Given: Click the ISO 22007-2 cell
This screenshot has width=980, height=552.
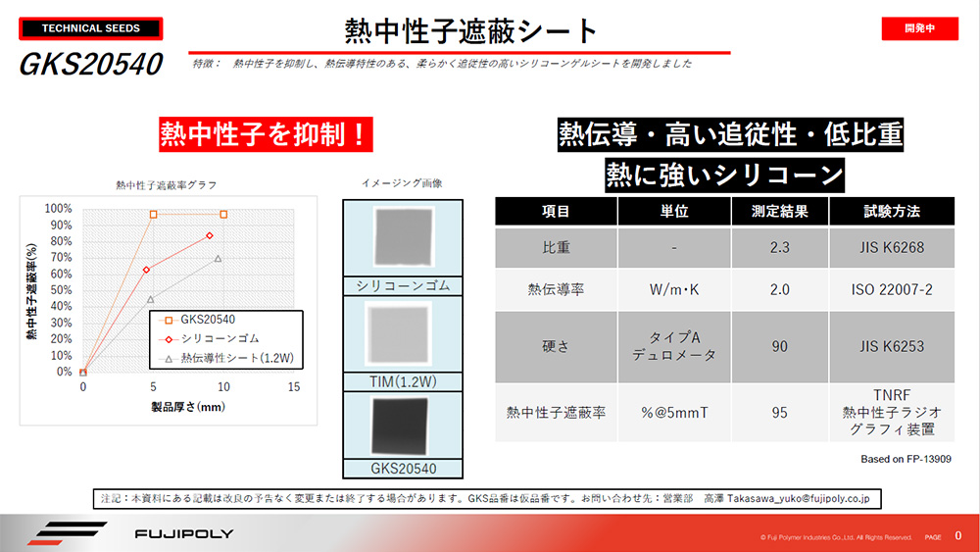Looking at the screenshot, I should point(892,289).
